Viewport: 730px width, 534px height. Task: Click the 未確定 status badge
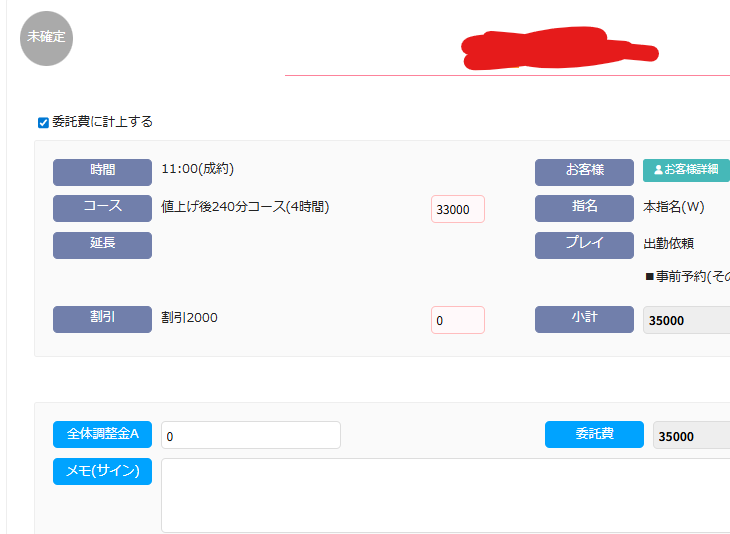click(x=46, y=38)
